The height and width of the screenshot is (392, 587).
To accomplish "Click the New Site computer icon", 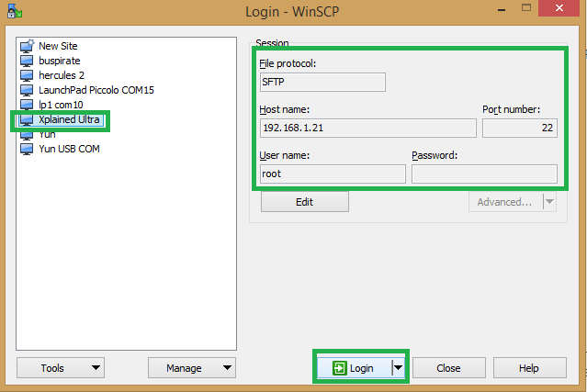I will [27, 46].
